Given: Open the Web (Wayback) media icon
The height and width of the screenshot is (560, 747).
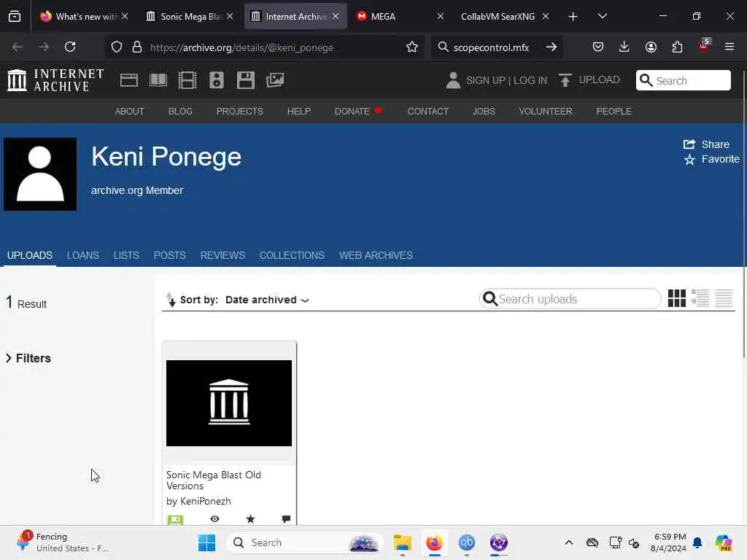Looking at the screenshot, I should coord(129,80).
